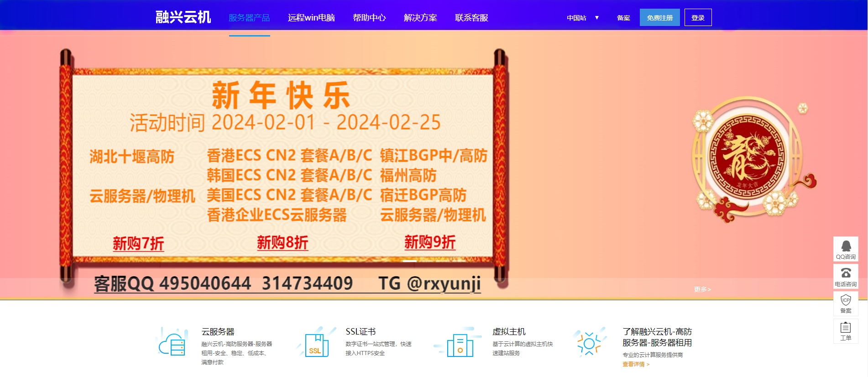Open the ICP 备案 shield icon in sidebar

click(x=846, y=303)
